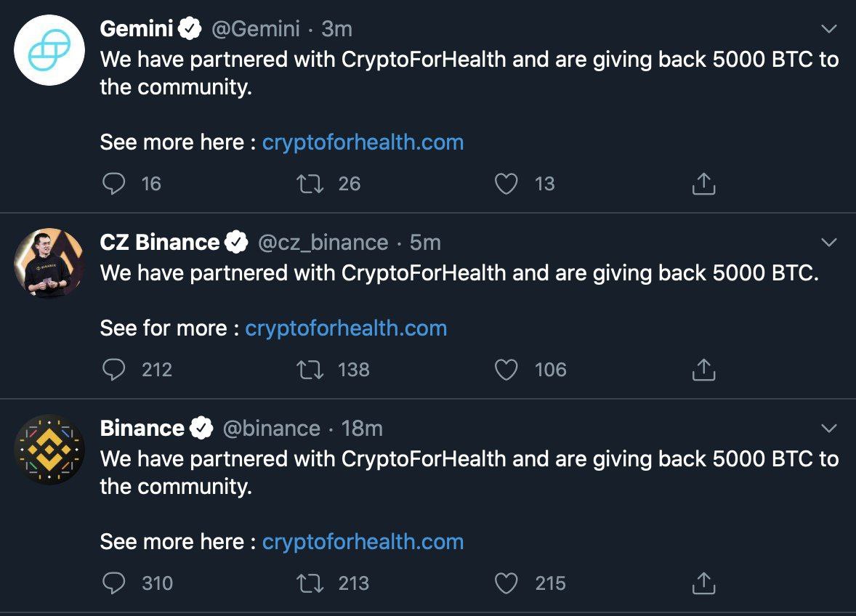Like the @binance tweet
Viewport: 856px width, 616px height.
pos(506,583)
